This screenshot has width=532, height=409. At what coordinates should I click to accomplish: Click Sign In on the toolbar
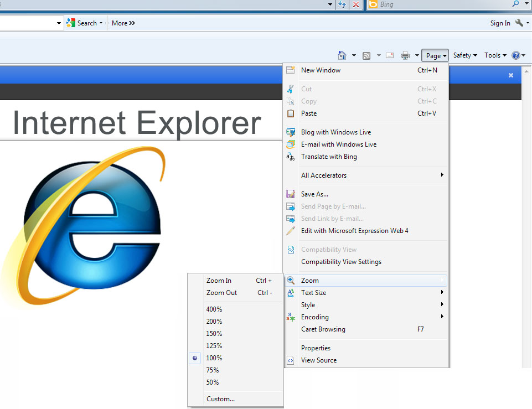point(500,23)
